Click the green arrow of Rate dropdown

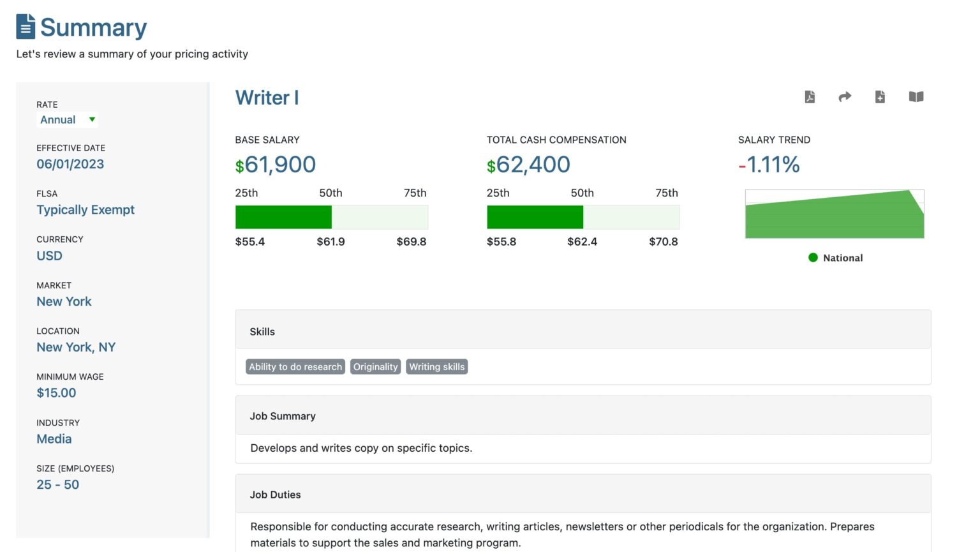92,119
